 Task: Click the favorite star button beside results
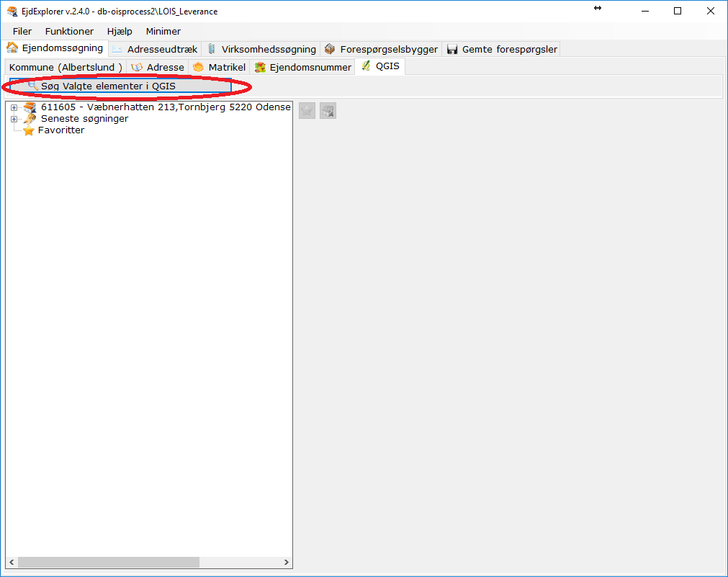coord(306,110)
